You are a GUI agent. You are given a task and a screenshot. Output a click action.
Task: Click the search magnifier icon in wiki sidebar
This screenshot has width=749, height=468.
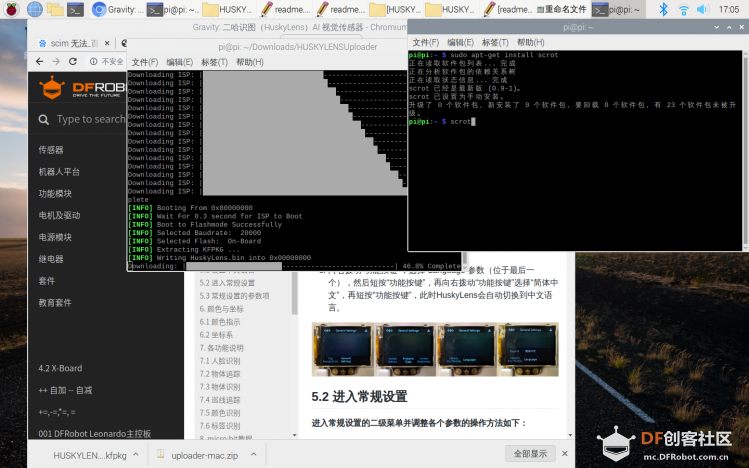pos(43,119)
